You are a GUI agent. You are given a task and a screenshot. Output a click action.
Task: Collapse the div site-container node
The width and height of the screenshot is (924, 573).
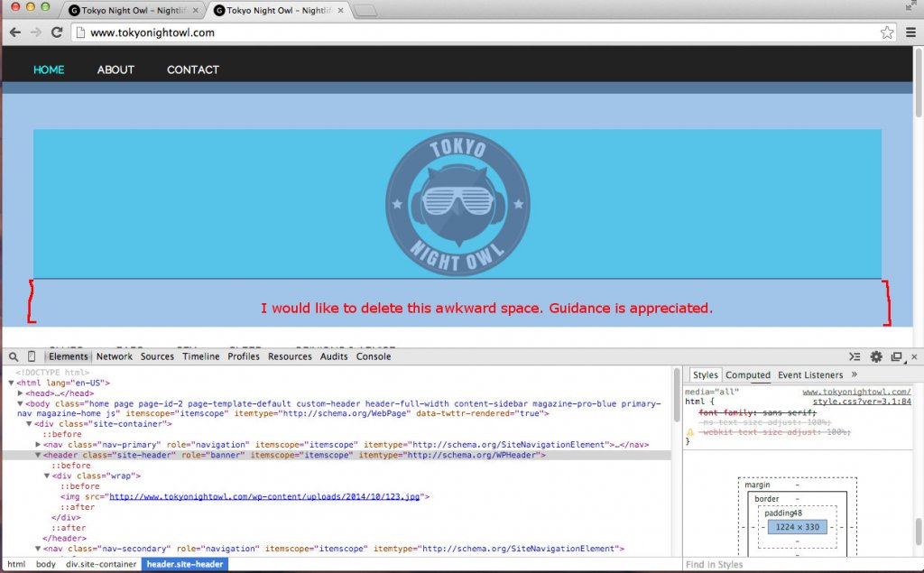(x=28, y=424)
